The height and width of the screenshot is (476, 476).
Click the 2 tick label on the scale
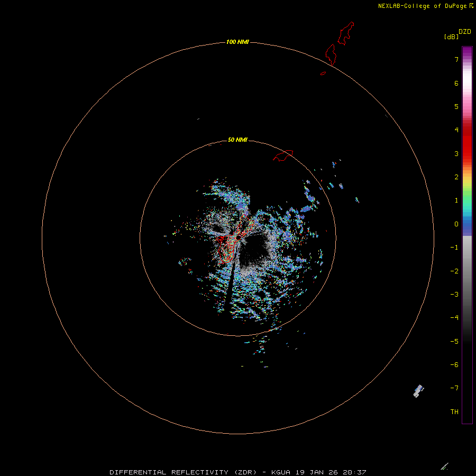point(456,177)
